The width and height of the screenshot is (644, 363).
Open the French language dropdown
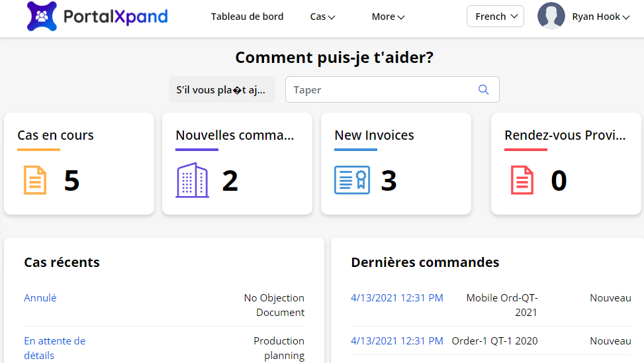(x=495, y=17)
